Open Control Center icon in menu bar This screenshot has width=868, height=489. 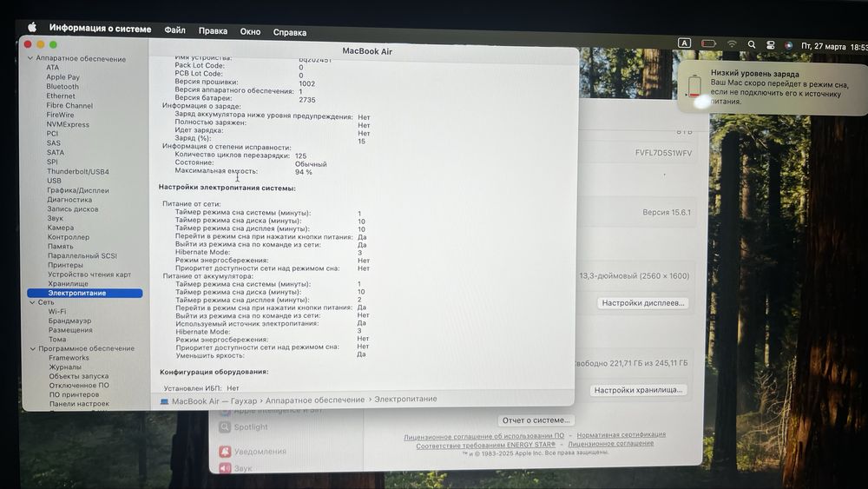[x=770, y=45]
